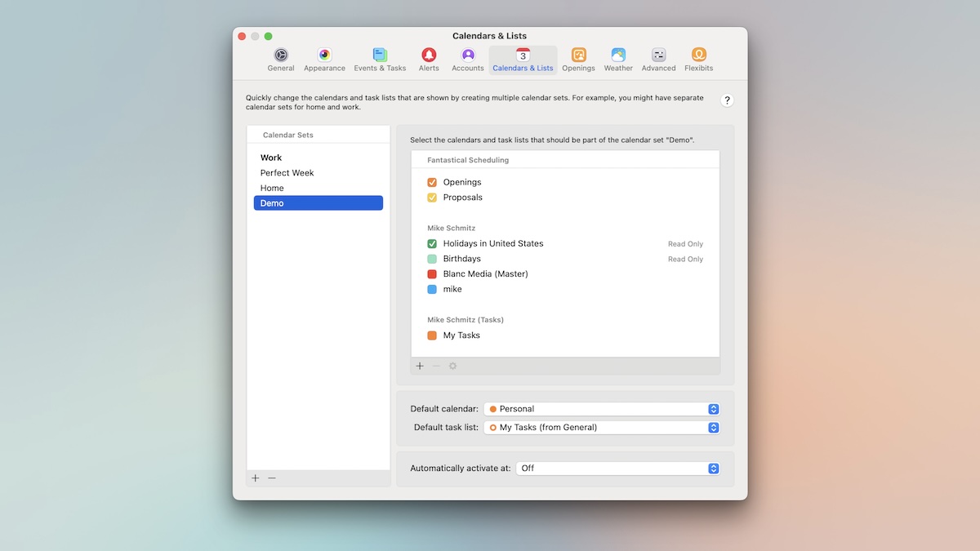This screenshot has width=980, height=551.
Task: Toggle Holidays in United States checkbox
Action: 432,243
